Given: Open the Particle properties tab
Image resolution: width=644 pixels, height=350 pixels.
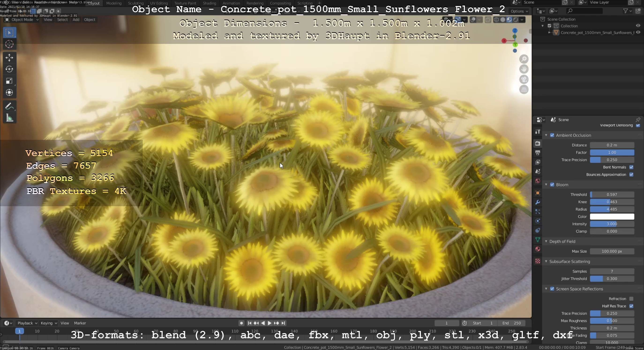Looking at the screenshot, I should [538, 212].
